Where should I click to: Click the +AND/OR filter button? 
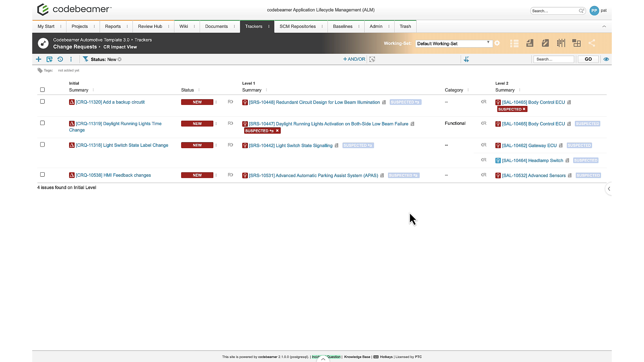[x=354, y=59]
